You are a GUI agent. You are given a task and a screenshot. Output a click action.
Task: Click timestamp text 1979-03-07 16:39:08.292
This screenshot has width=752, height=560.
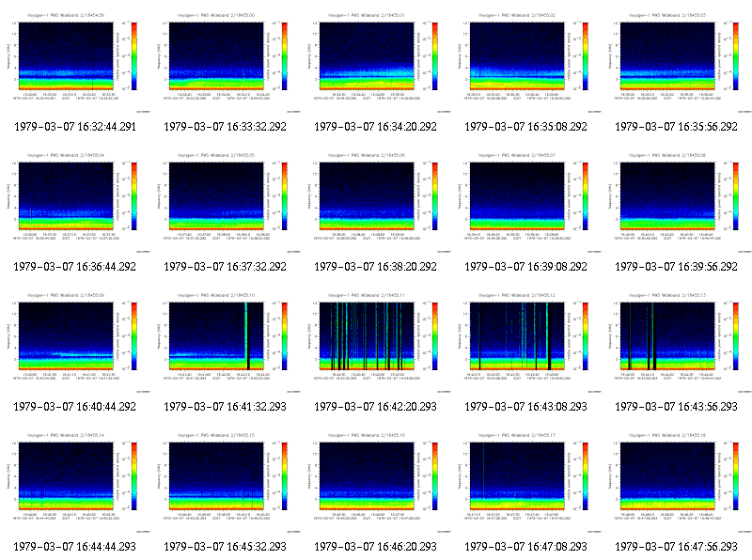[x=526, y=267]
